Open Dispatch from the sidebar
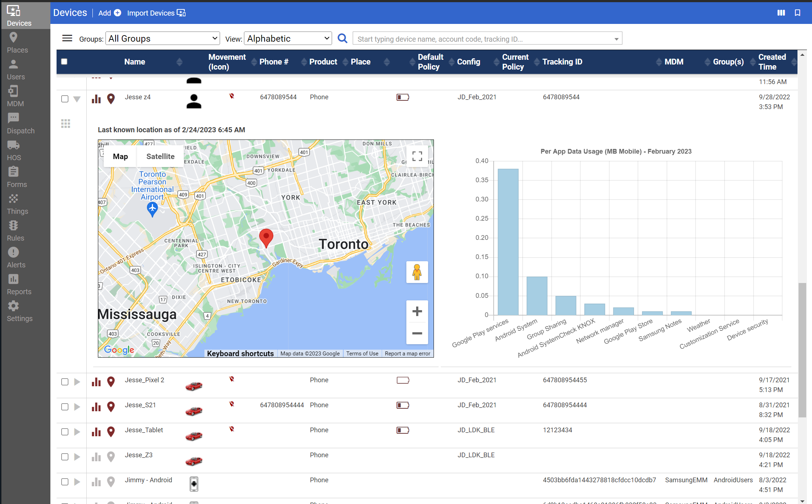This screenshot has width=812, height=504. point(14,122)
